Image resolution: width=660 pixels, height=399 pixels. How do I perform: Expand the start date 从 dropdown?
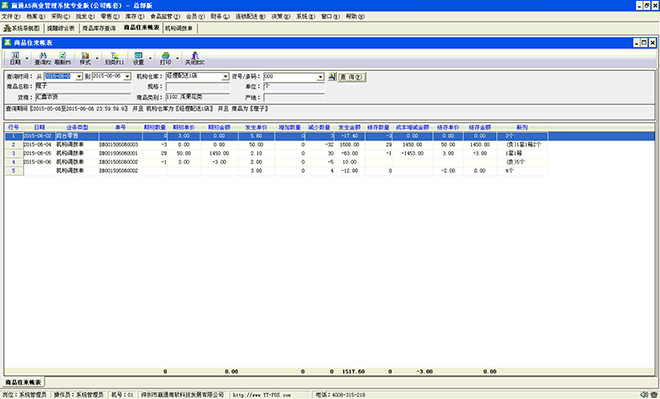79,77
